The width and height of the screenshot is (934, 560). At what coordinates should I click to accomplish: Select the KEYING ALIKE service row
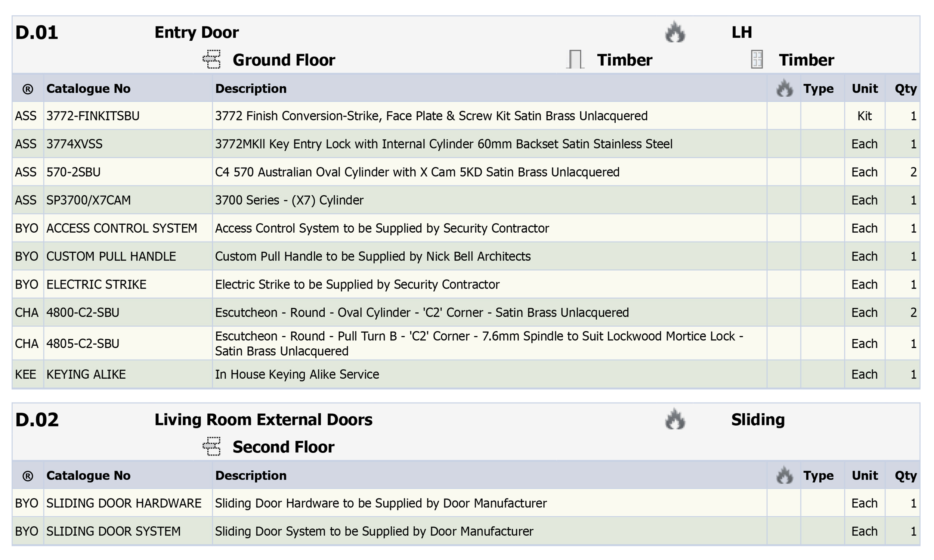click(466, 374)
